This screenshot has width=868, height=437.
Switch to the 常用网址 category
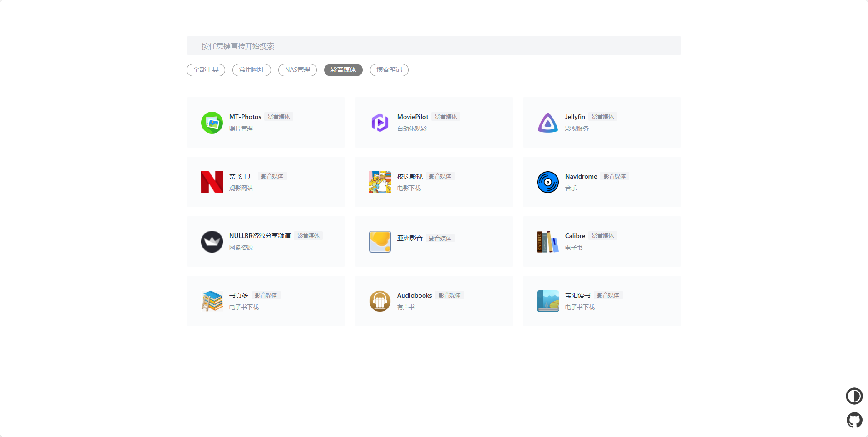point(252,70)
